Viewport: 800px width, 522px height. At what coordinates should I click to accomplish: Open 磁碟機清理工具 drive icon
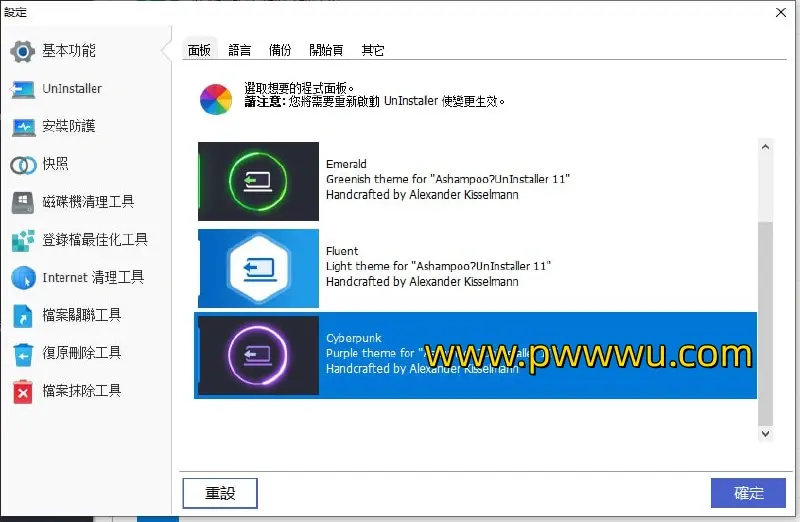pos(23,203)
